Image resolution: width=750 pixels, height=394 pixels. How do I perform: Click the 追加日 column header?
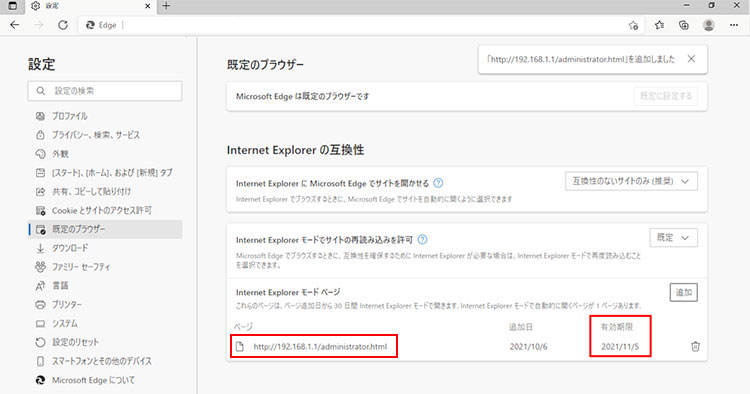click(x=521, y=327)
